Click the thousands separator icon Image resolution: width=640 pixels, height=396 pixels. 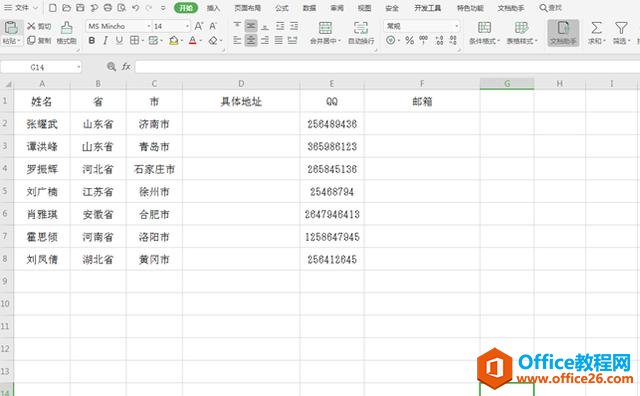pyautogui.click(x=424, y=40)
